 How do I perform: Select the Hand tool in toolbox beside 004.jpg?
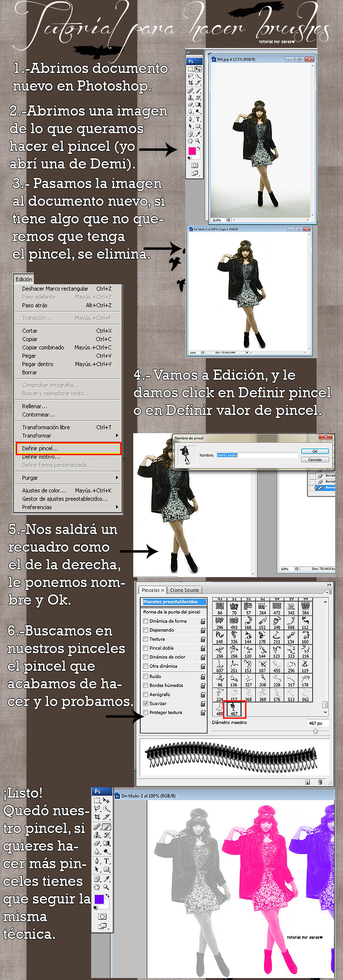[x=190, y=141]
